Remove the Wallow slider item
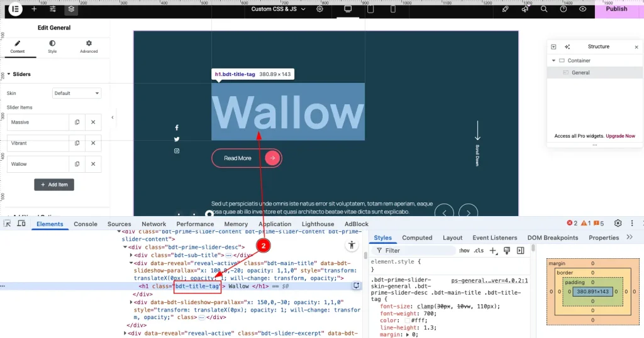 (x=93, y=164)
